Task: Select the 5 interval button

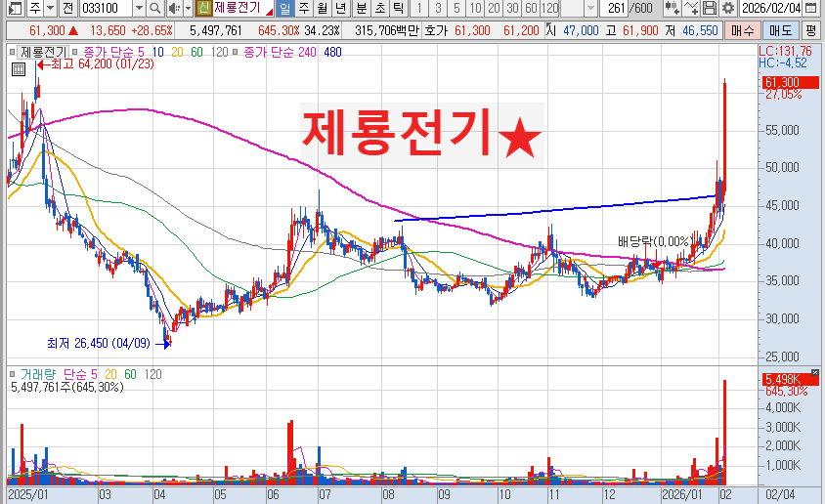Action: (x=456, y=8)
